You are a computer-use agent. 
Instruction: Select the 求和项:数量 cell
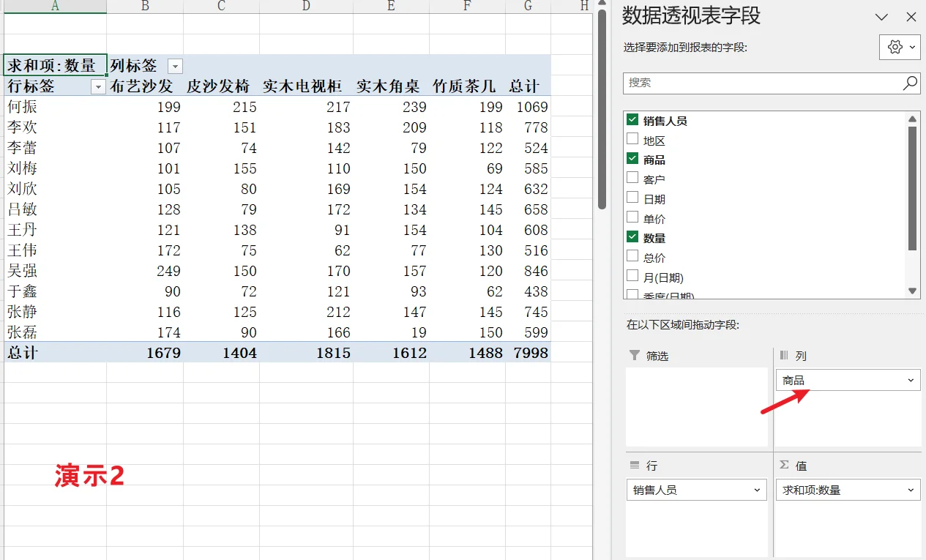pyautogui.click(x=55, y=65)
